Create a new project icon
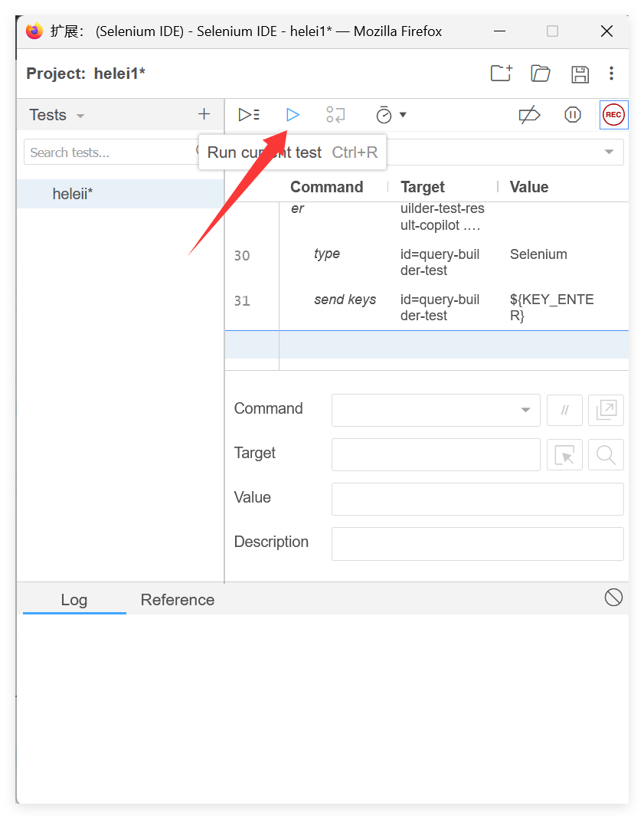This screenshot has height=819, width=644. point(501,74)
